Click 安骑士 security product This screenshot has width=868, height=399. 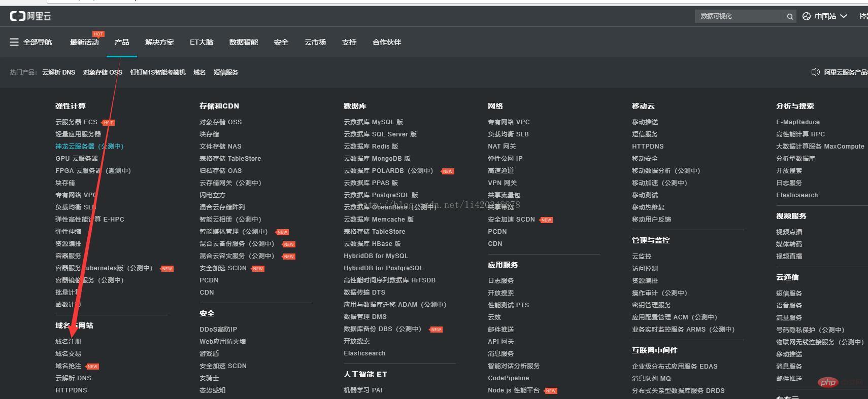coord(209,378)
